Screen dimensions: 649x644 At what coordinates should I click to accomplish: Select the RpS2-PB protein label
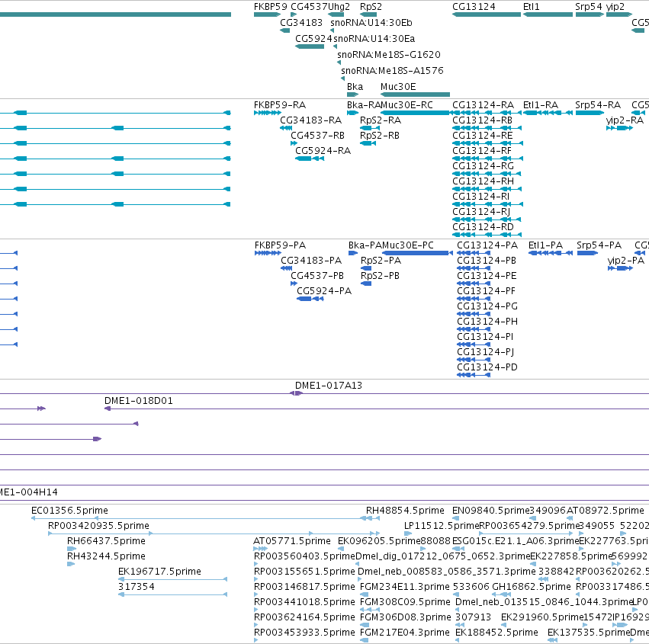pos(380,276)
